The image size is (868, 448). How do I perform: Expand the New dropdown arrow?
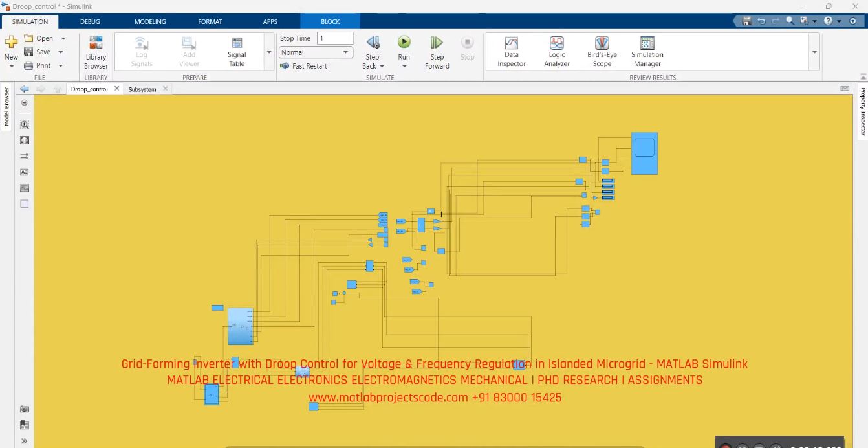point(11,66)
